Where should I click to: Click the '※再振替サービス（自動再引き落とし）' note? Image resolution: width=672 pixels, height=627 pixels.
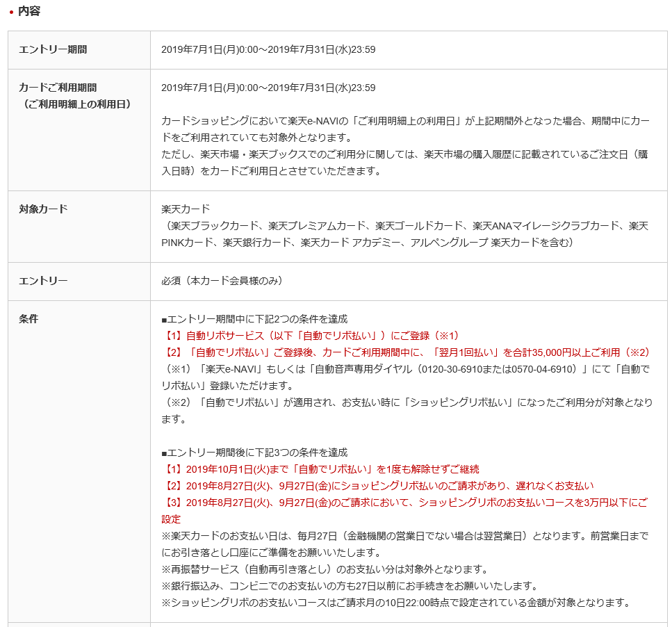325,570
